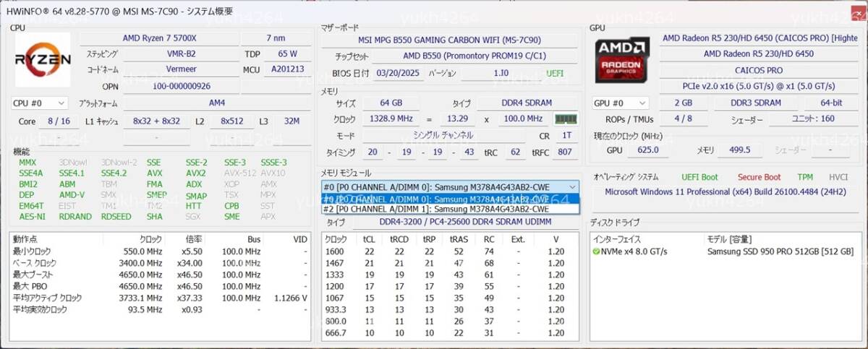Viewport: 868px width, 349px height.
Task: Click the 64 GB memory size field
Action: (390, 103)
